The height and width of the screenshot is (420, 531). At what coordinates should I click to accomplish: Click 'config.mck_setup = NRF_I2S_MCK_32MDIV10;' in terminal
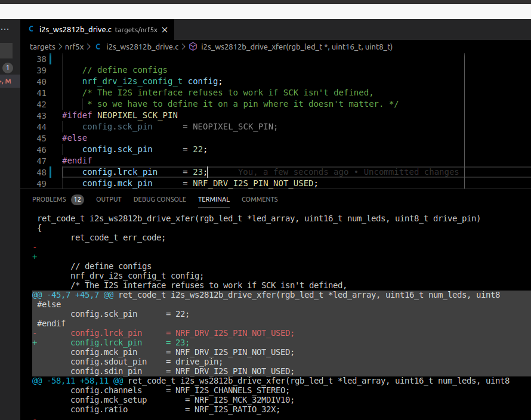(183, 400)
